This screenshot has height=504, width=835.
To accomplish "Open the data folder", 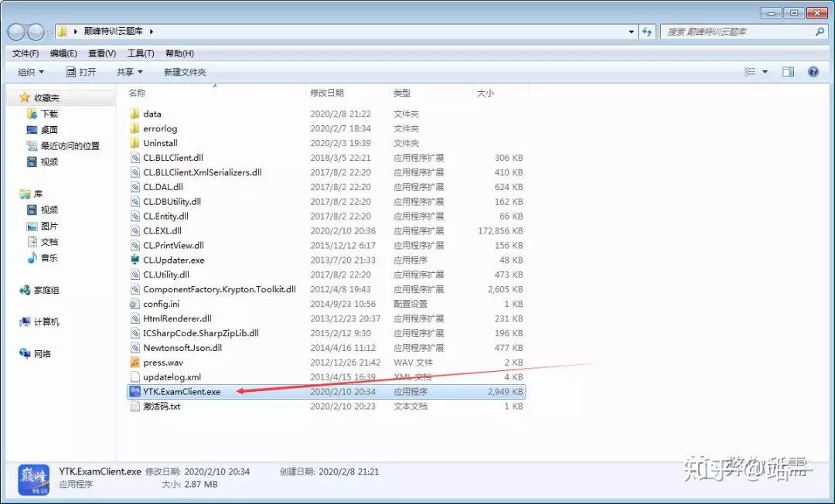I will click(151, 113).
